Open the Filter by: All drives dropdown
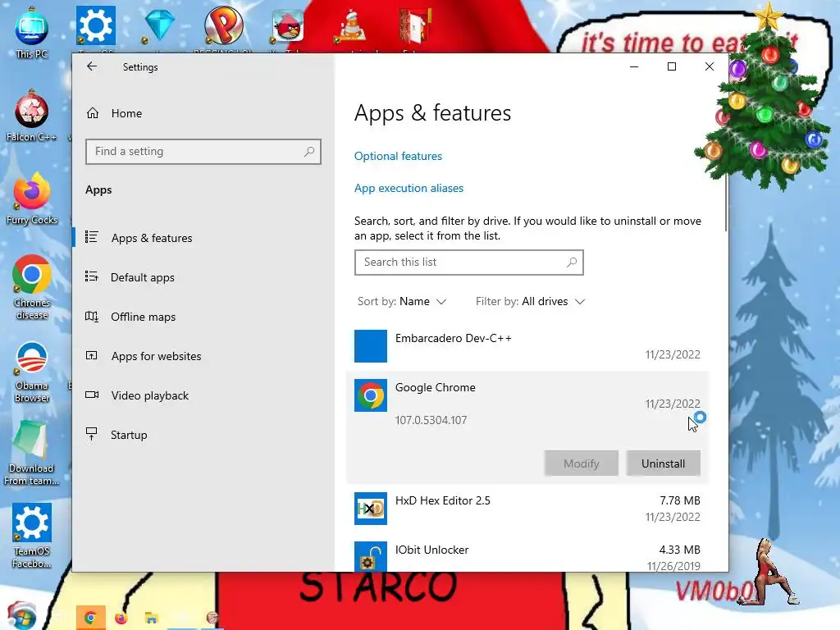The image size is (840, 630). (x=530, y=302)
